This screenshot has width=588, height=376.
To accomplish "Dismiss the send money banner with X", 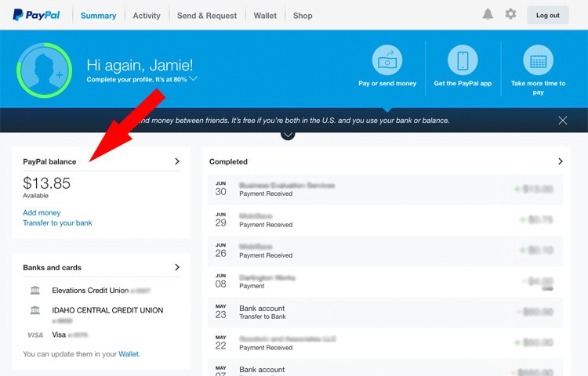I will coord(562,120).
